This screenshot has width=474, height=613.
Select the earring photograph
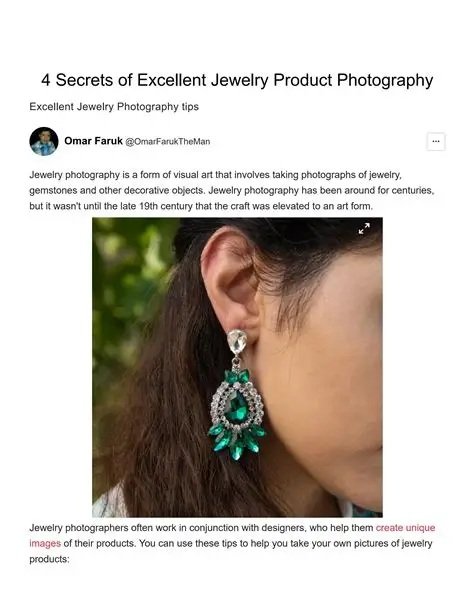(237, 367)
